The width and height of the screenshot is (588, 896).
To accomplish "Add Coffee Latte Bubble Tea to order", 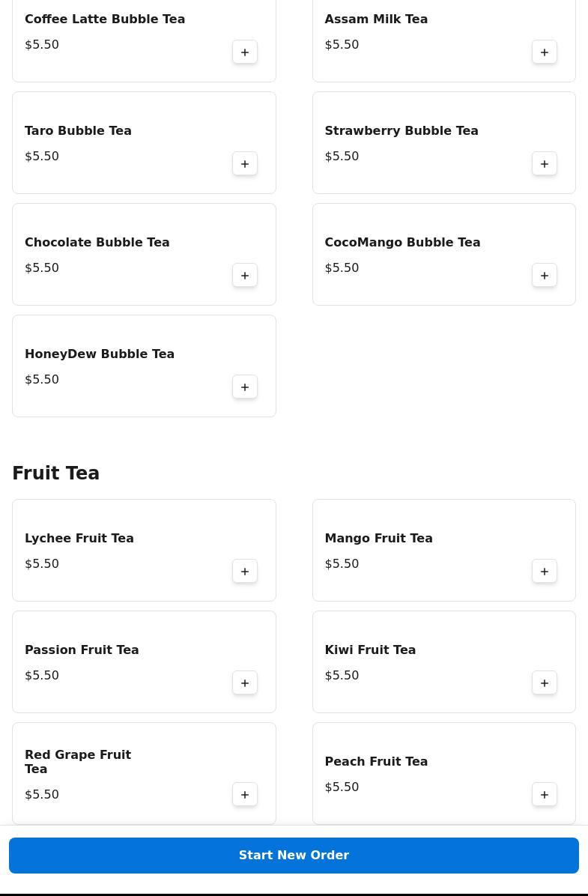I will tap(245, 52).
